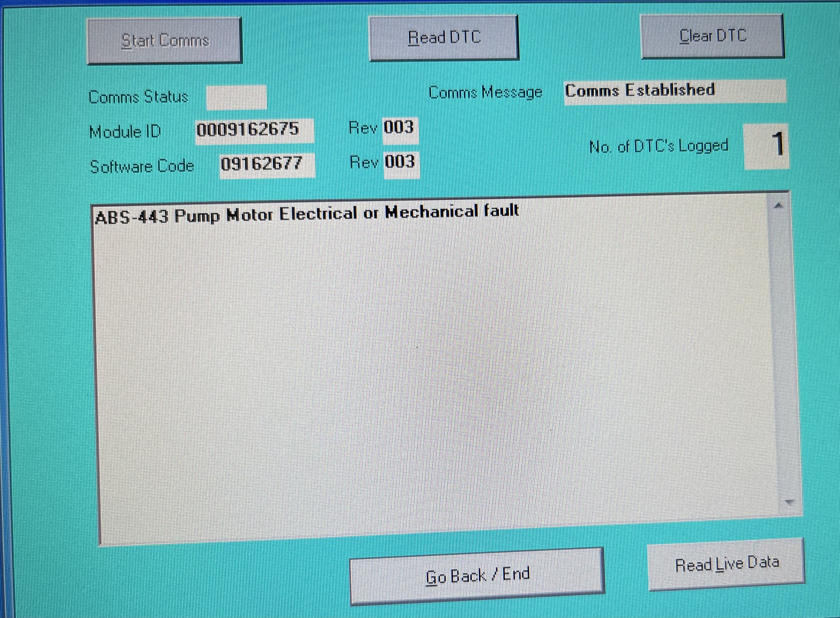Click the Comms Status label
This screenshot has width=840, height=618.
coord(138,98)
